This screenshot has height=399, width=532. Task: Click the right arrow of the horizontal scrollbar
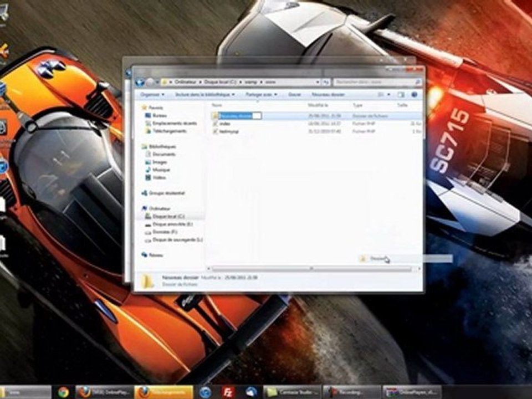419,269
